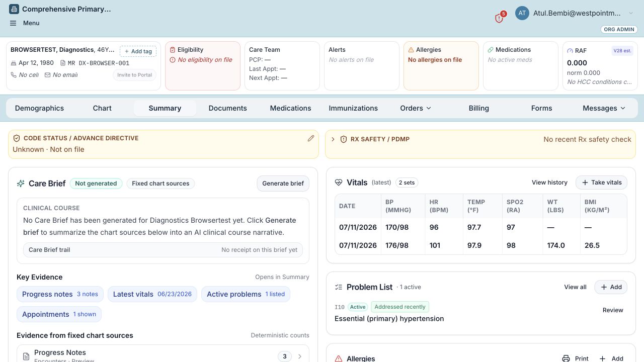Add a problem via Problem List Add button
The height and width of the screenshot is (362, 644).
[611, 287]
